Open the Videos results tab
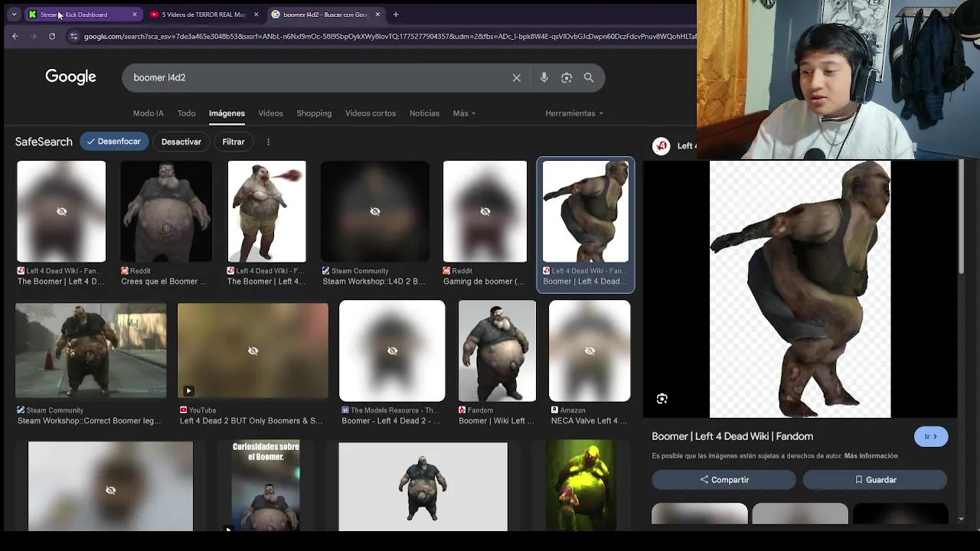 pos(270,113)
